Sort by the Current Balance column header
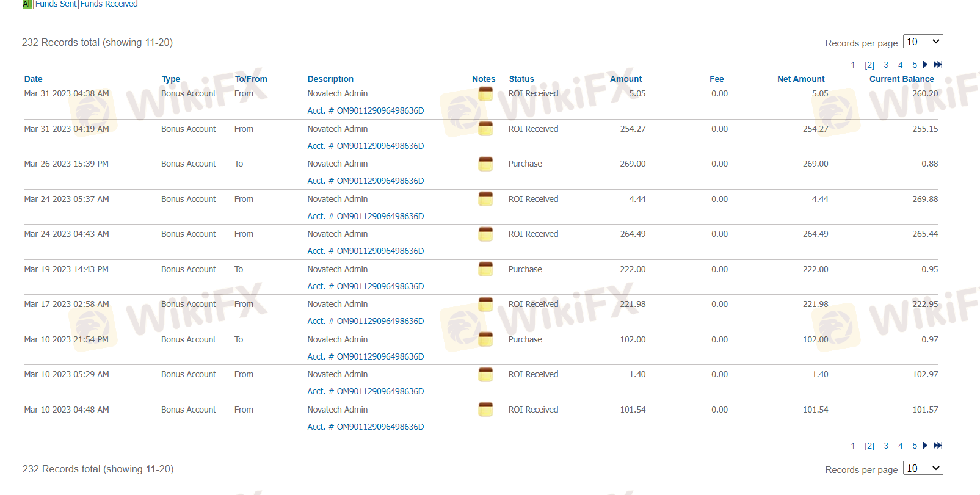Image resolution: width=980 pixels, height=495 pixels. click(902, 79)
